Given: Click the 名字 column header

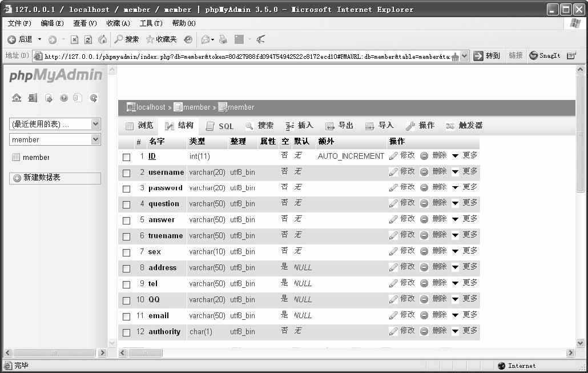Looking at the screenshot, I should coord(156,142).
